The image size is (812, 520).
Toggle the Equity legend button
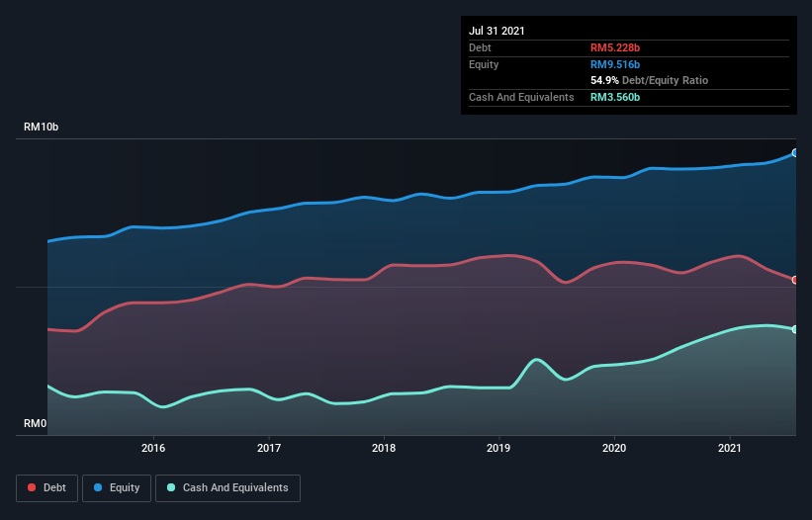pos(117,488)
